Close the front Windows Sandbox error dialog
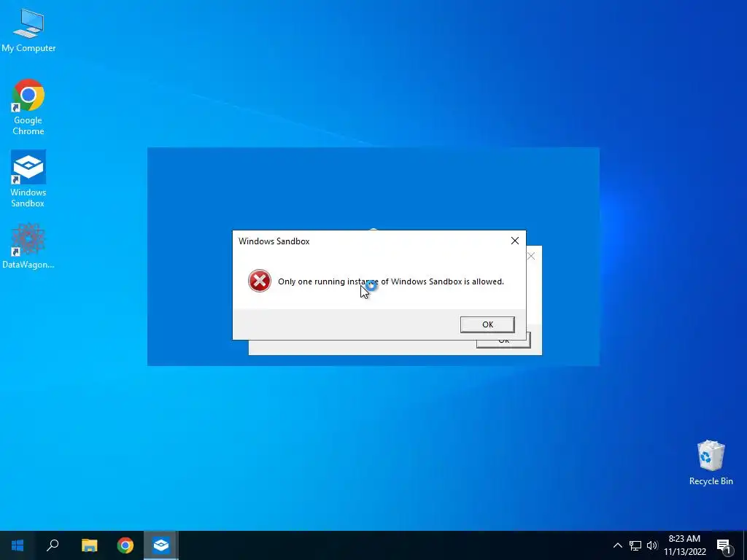Screen dimensions: 747x560 pos(515,241)
